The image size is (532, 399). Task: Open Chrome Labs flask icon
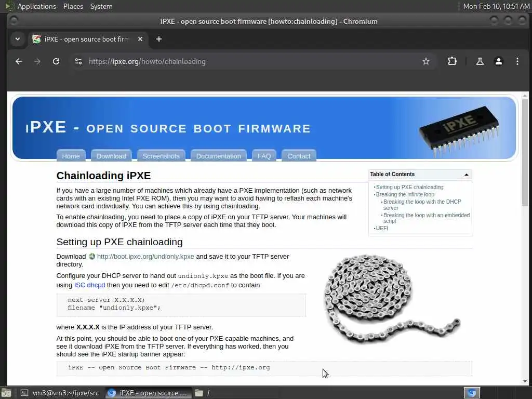coord(480,61)
